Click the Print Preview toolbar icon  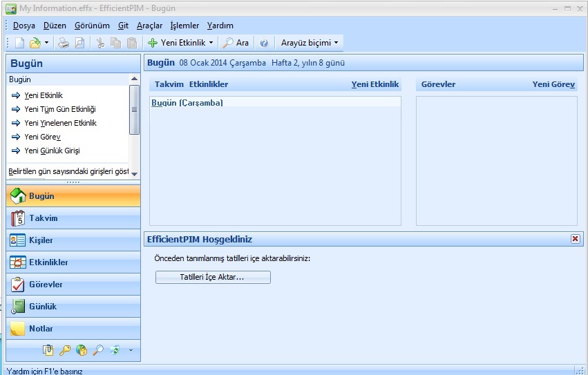pos(79,43)
